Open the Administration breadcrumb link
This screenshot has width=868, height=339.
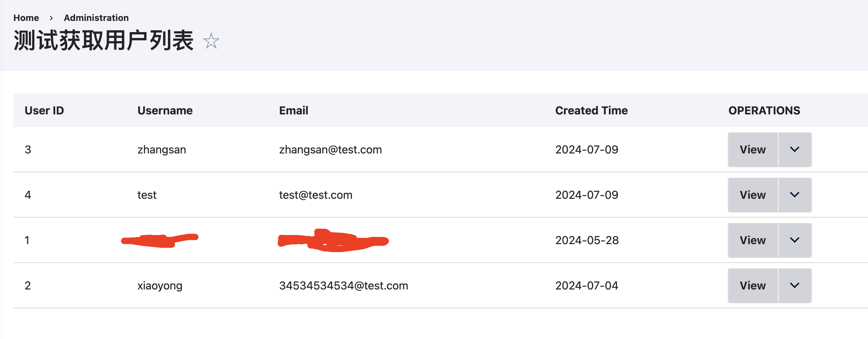[x=96, y=18]
